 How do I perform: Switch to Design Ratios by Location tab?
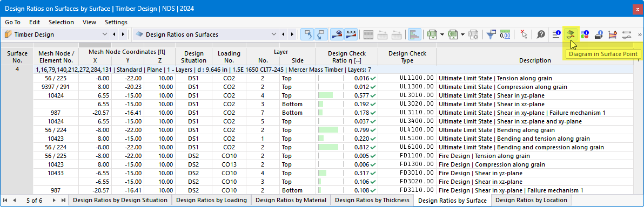532,200
